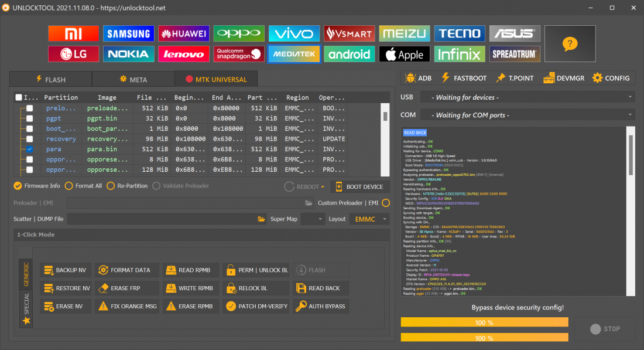Screen dimensions: 644x350
Task: Check the preloader partition row checkbox
Action: (x=30, y=108)
